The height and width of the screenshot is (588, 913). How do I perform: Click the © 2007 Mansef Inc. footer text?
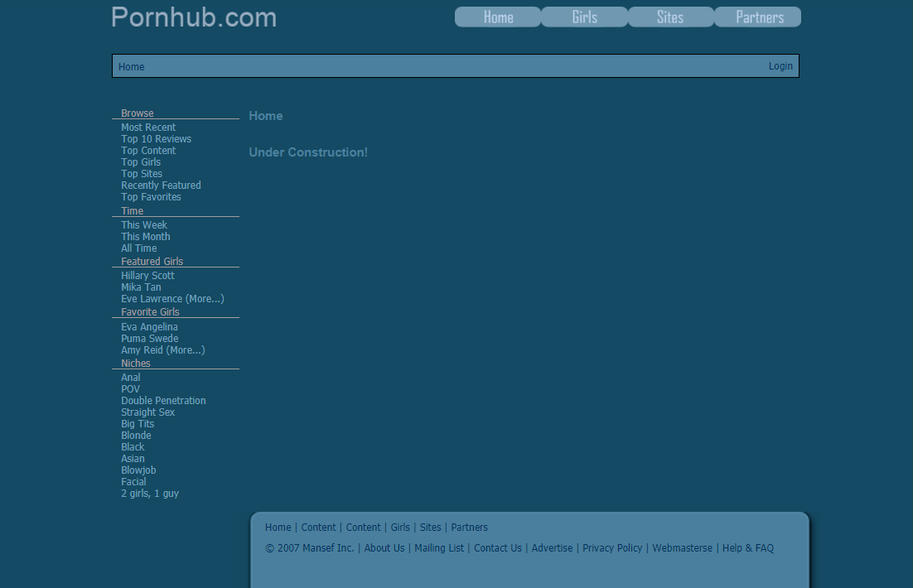[309, 548]
